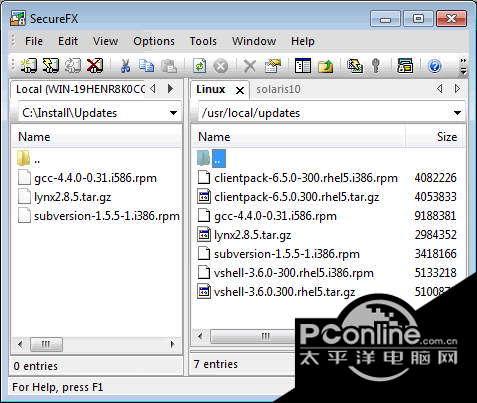
Task: Click the key Public Key icon
Action: click(376, 66)
